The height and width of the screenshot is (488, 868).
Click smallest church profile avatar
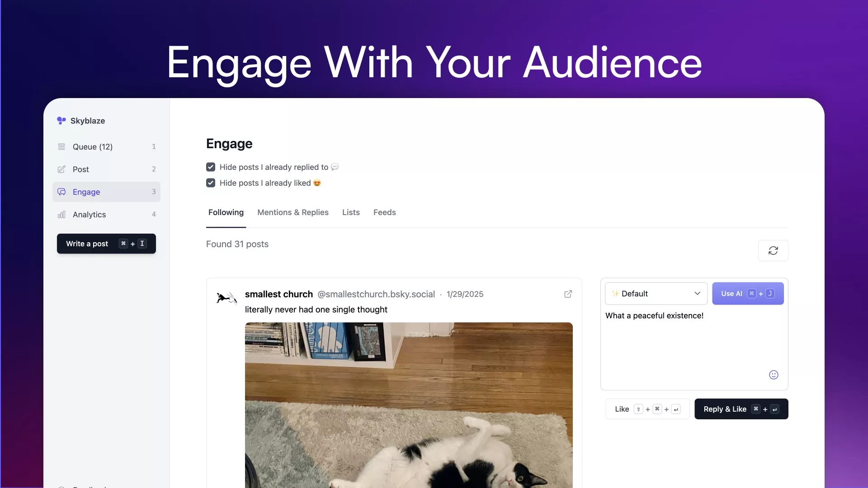(226, 298)
